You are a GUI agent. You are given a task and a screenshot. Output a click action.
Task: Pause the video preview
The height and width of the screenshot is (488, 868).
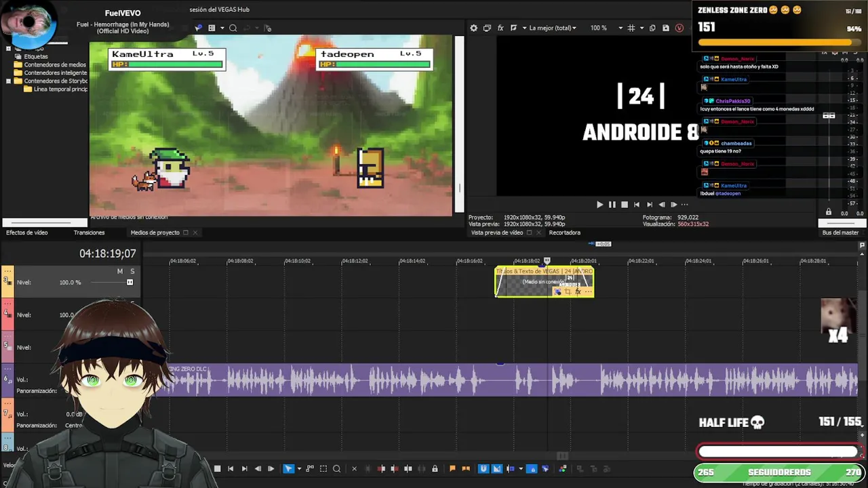coord(612,204)
